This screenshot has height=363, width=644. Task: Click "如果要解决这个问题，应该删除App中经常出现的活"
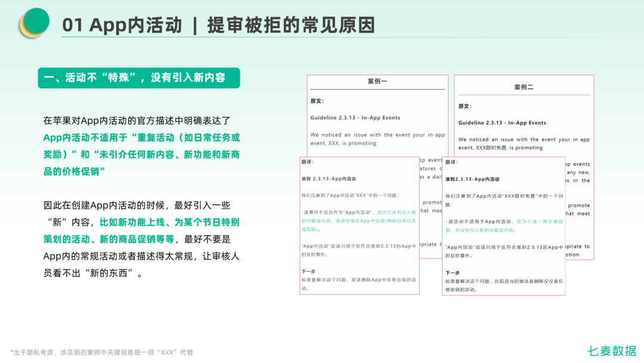[x=359, y=280]
